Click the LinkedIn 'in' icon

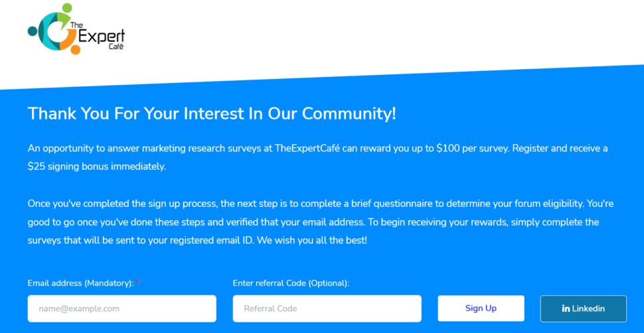pos(566,308)
